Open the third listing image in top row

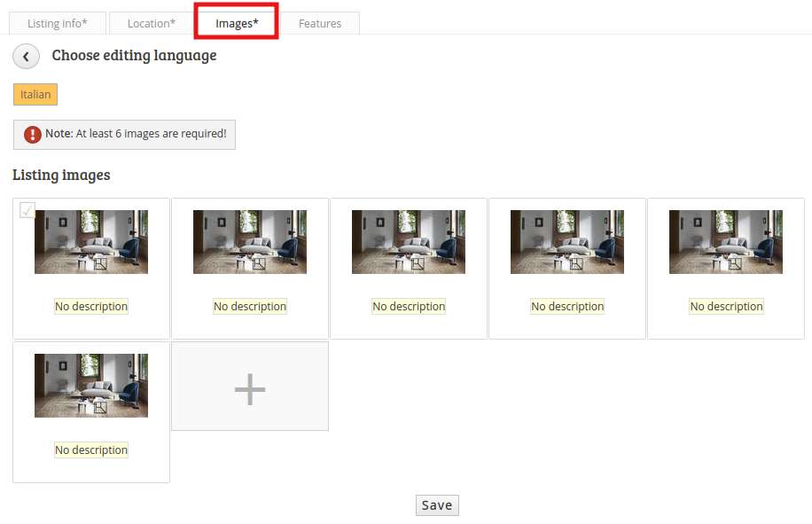(x=409, y=242)
